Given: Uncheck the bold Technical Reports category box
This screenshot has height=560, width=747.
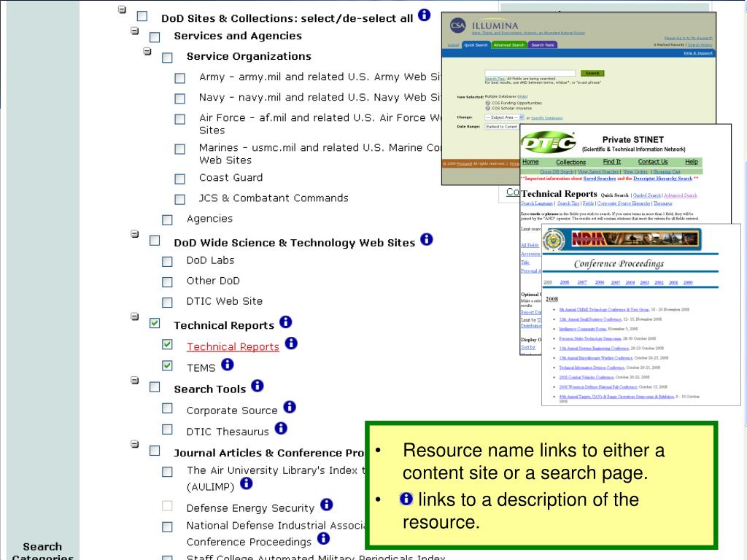Looking at the screenshot, I should 155,323.
